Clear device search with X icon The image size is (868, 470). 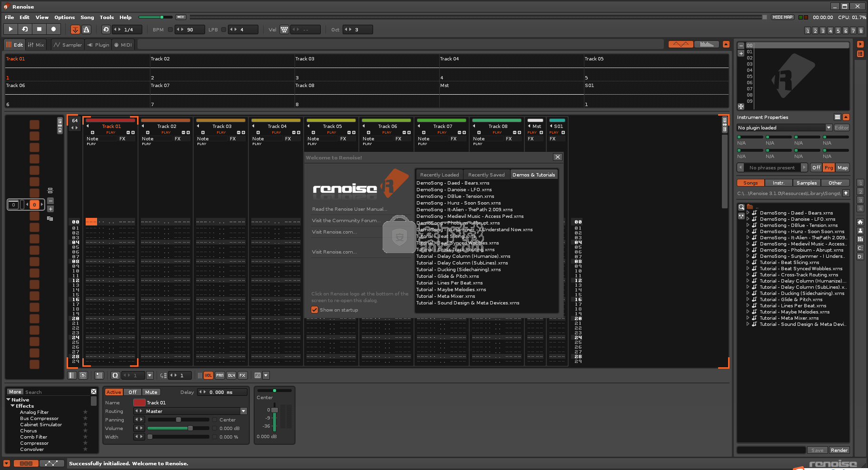(x=93, y=392)
